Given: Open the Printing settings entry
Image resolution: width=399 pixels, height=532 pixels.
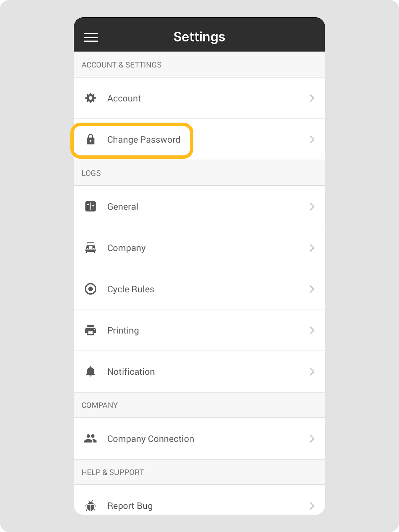Looking at the screenshot, I should click(x=123, y=331).
